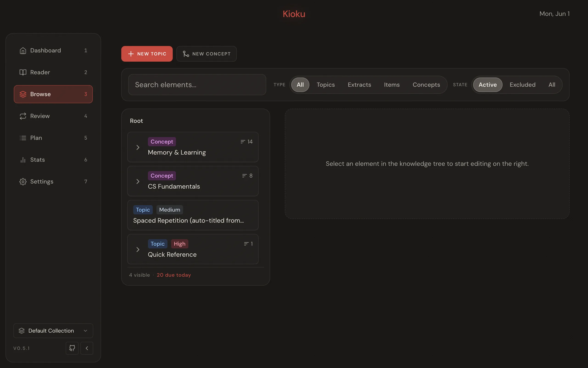The image size is (588, 368).
Task: Click the Concept badge on Memory & Learning
Action: coord(162,142)
